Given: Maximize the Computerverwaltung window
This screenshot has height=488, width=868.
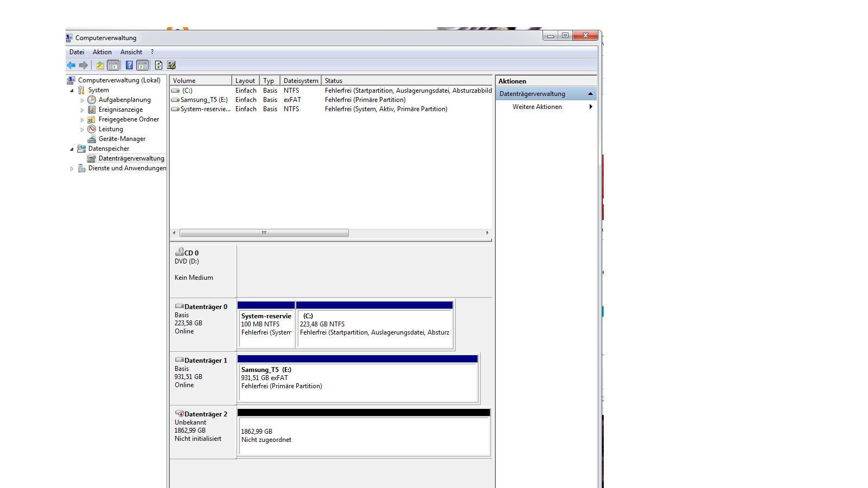Looking at the screenshot, I should [565, 35].
